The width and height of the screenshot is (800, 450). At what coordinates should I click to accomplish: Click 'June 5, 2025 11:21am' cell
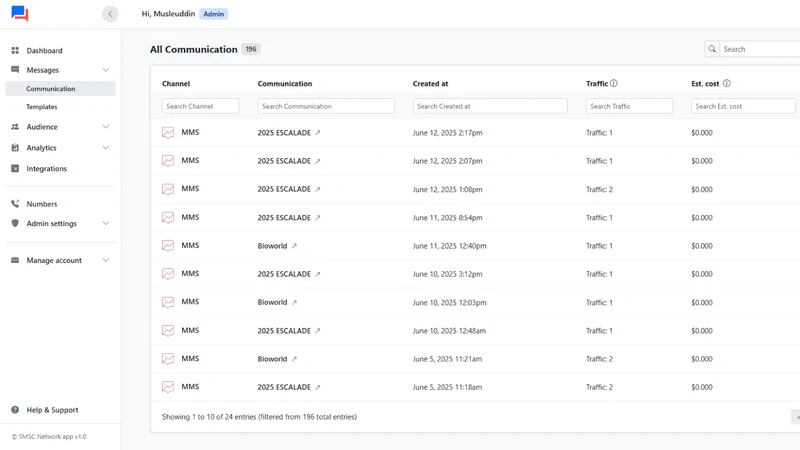[447, 359]
